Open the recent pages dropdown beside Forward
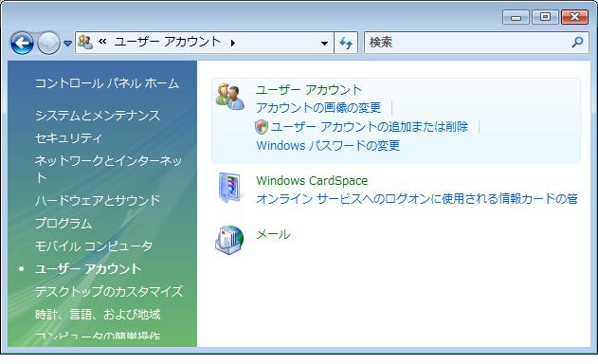Viewport: 598px width, 364px height. tap(67, 44)
